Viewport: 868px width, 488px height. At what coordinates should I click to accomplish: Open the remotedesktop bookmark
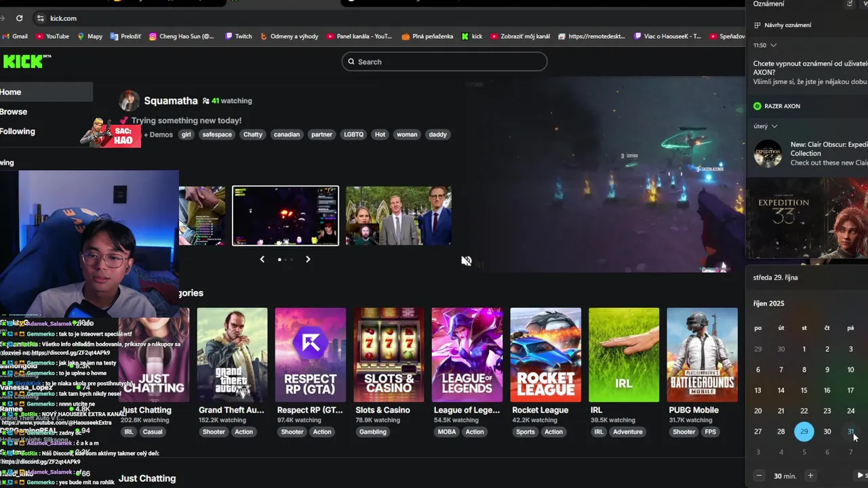(593, 37)
